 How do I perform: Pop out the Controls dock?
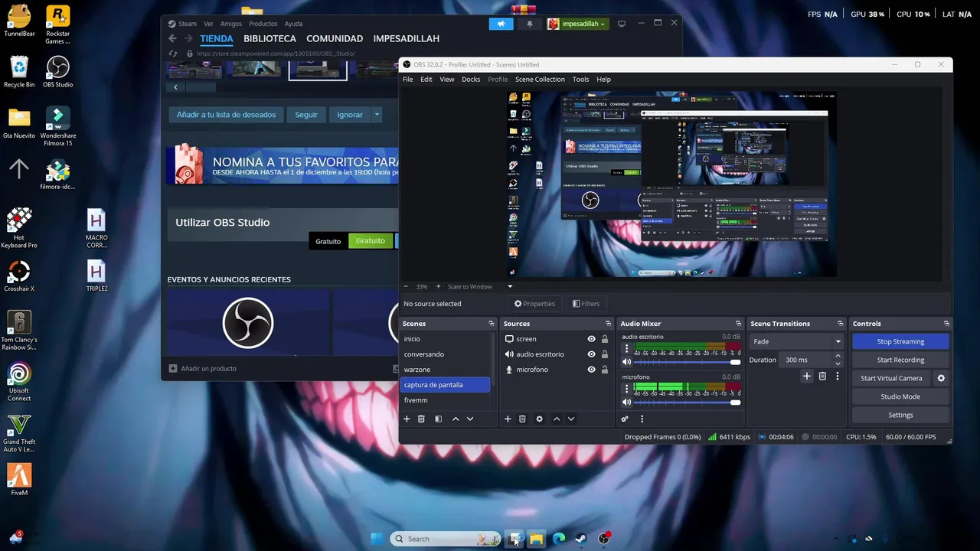(x=946, y=324)
